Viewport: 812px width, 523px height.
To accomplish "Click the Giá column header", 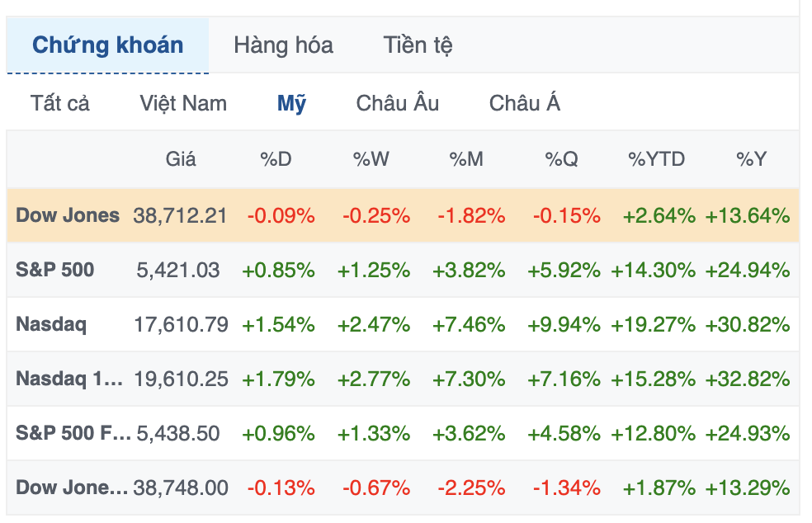I will tap(181, 159).
